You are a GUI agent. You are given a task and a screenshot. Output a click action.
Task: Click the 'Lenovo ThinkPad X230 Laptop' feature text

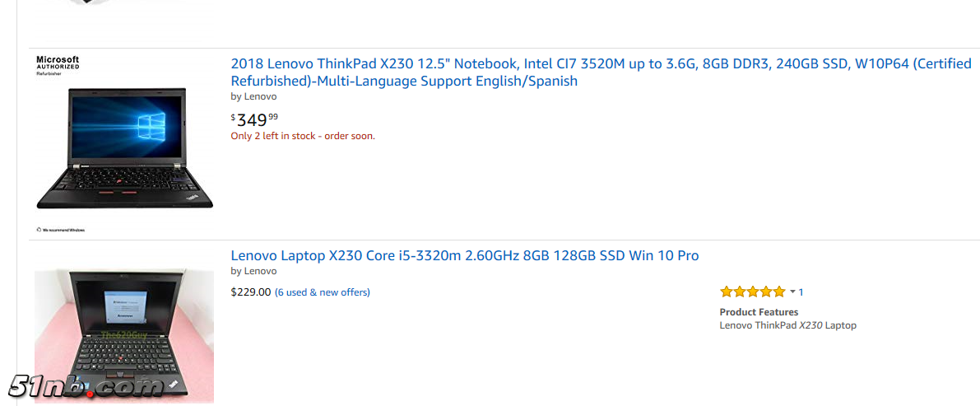click(x=787, y=325)
